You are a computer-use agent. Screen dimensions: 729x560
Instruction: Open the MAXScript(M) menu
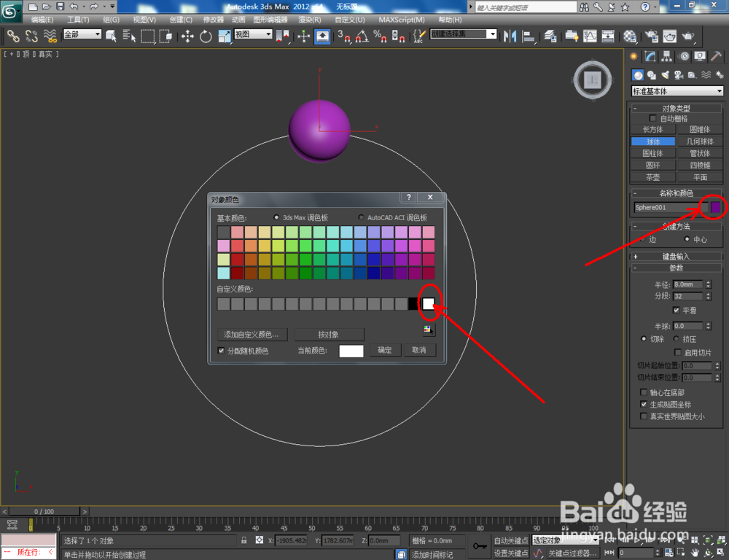(402, 20)
